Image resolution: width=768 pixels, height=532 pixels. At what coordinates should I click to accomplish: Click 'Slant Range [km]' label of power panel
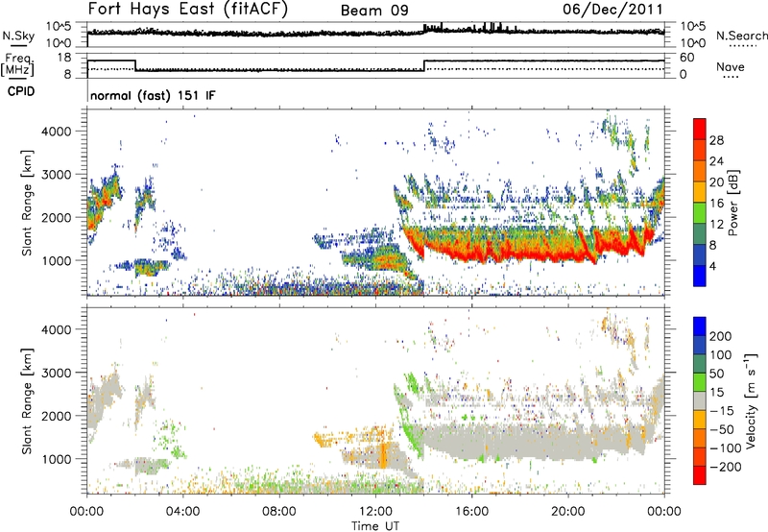(27, 203)
